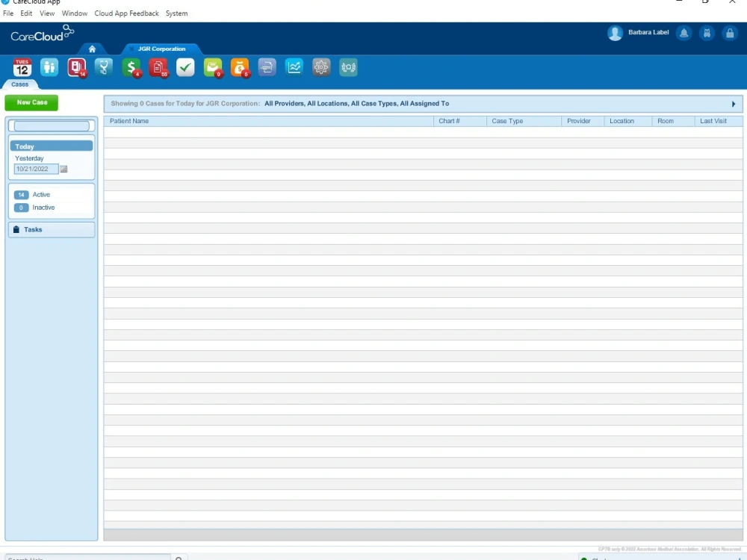Expand the filter bar arrow

(734, 104)
